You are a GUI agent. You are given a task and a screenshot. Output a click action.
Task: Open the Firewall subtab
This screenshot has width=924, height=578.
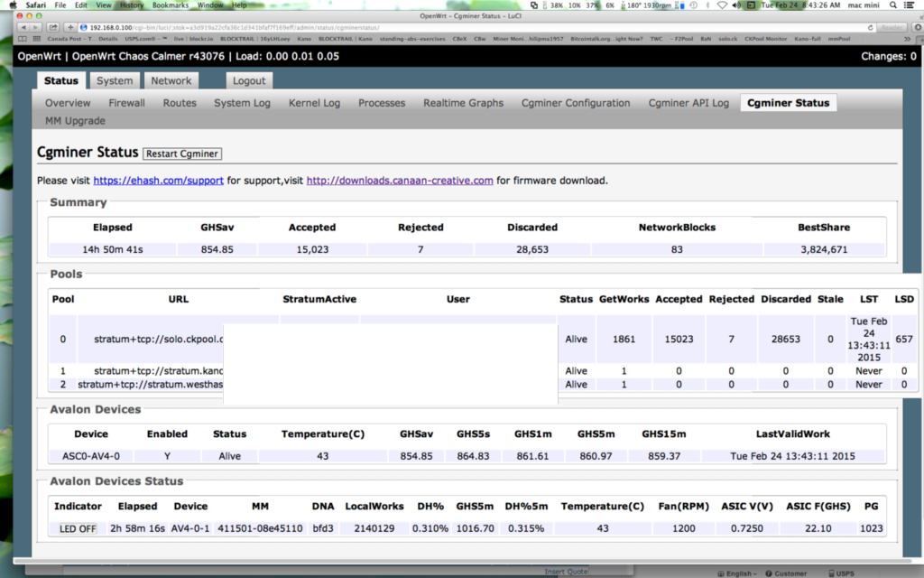pyautogui.click(x=126, y=103)
